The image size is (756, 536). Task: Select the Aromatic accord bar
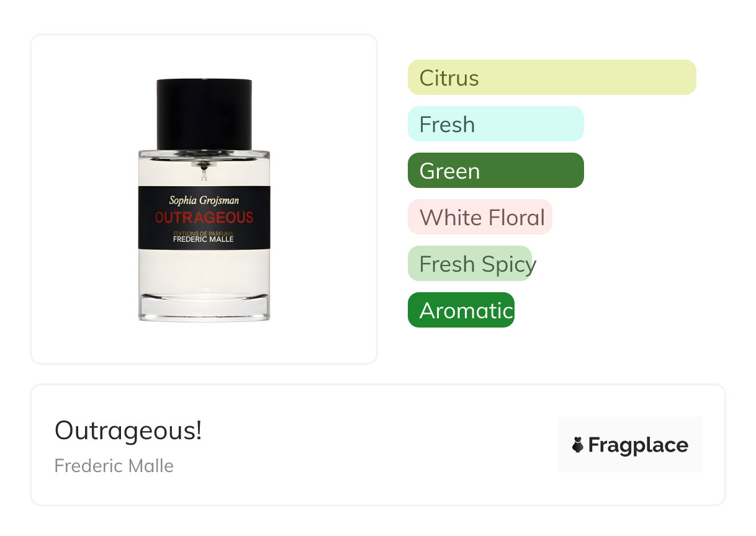(461, 310)
